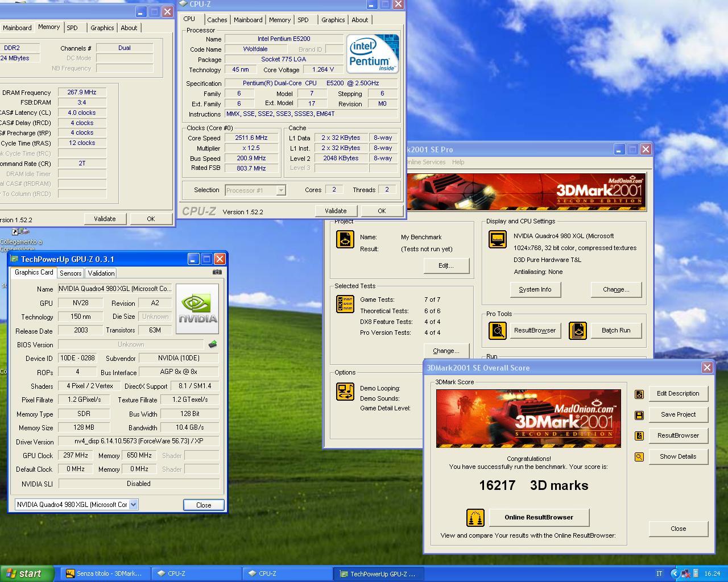Viewport: 728px width, 582px height.
Task: Show hidden tray icons arrow
Action: pos(675,573)
